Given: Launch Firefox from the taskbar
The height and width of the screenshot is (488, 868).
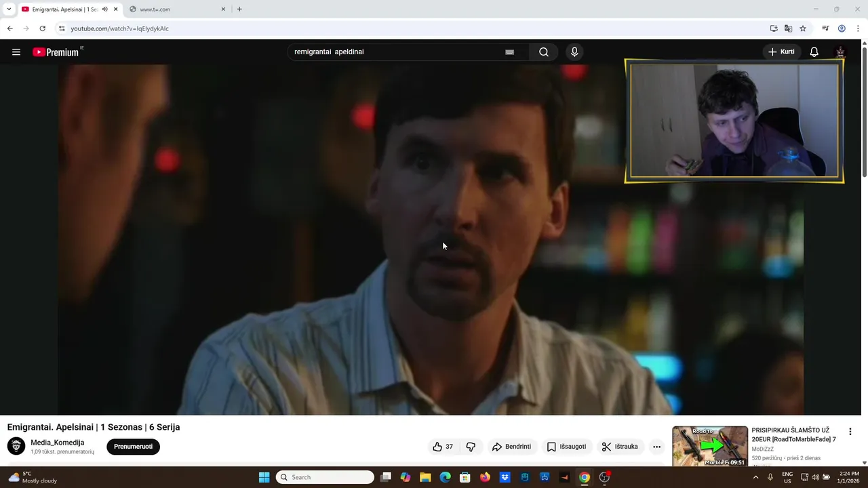Looking at the screenshot, I should [x=485, y=477].
